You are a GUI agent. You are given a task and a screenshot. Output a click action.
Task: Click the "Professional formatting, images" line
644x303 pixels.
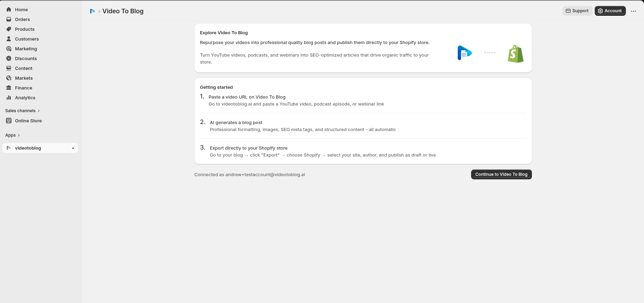pyautogui.click(x=303, y=130)
